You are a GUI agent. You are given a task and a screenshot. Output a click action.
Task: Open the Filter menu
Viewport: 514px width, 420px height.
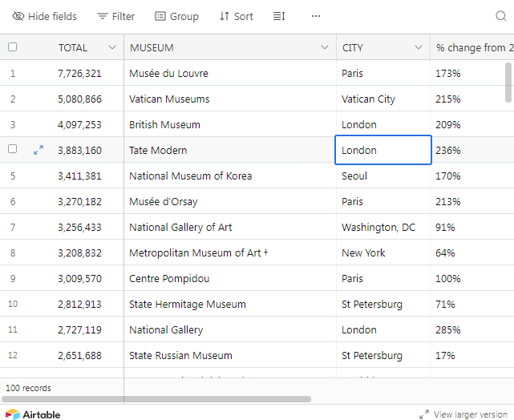click(x=115, y=16)
